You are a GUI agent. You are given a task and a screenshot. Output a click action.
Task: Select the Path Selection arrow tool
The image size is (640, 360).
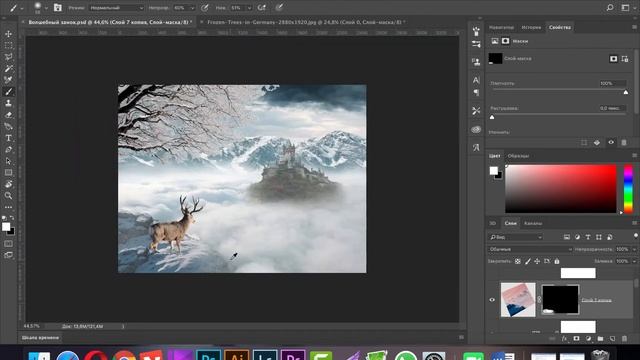[x=8, y=161]
